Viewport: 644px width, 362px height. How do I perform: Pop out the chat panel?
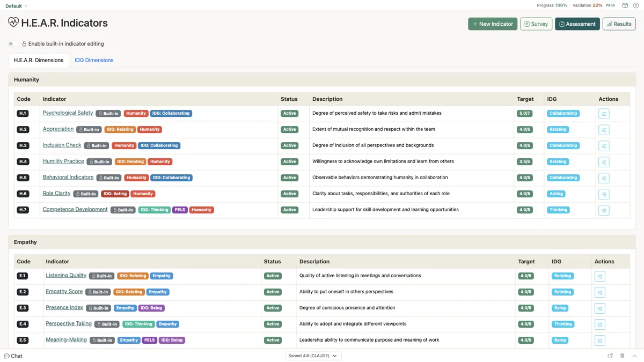point(610,356)
